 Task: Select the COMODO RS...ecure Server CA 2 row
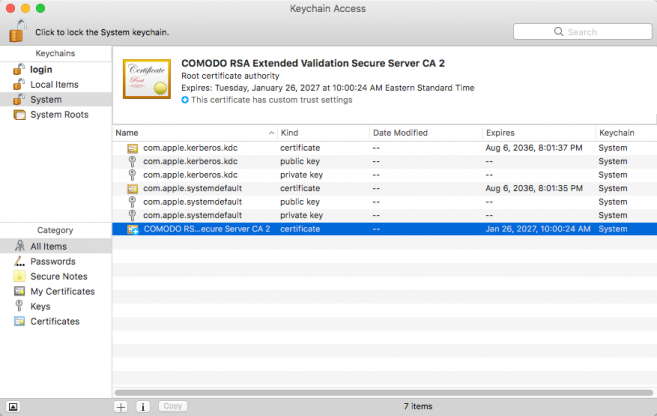[384, 229]
